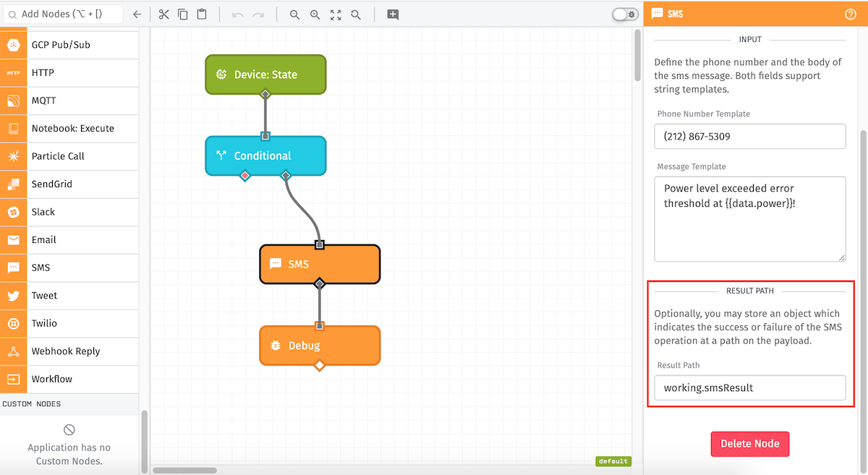Choose SendGrid from the node palette
Screen dimensions: 868x475
point(69,184)
